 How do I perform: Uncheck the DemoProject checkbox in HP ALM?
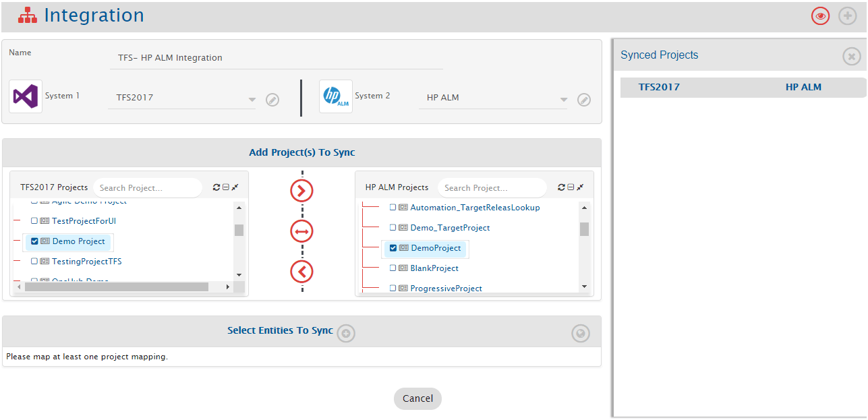coord(393,248)
